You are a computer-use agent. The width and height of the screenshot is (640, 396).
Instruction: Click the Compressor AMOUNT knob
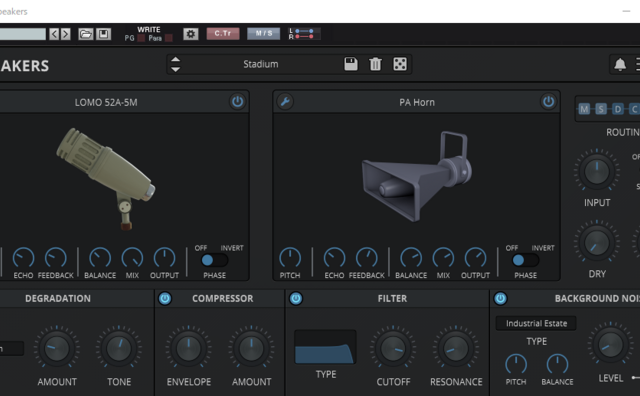pyautogui.click(x=251, y=348)
